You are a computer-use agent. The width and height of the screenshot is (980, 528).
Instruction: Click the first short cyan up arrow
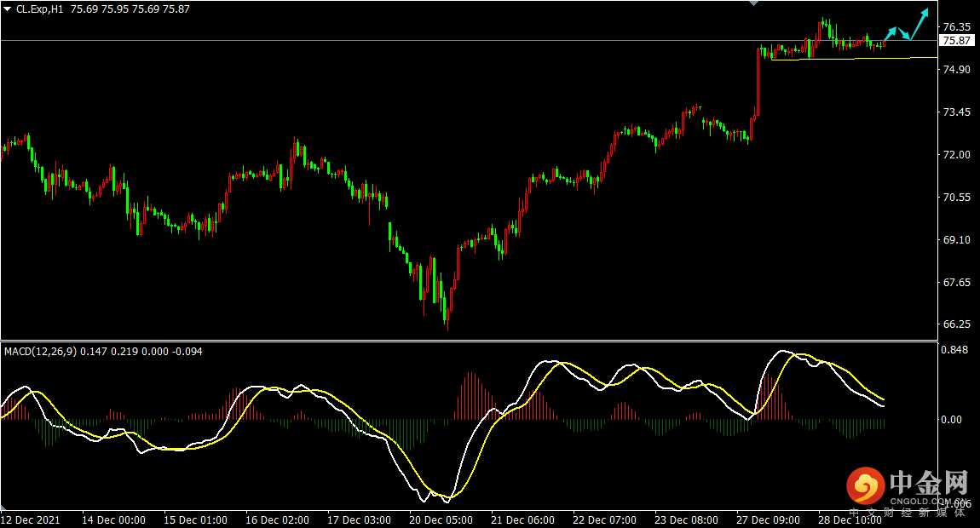[891, 34]
